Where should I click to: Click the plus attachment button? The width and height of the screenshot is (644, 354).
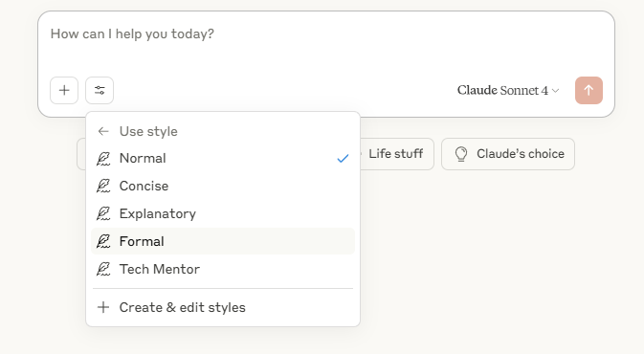pos(64,90)
